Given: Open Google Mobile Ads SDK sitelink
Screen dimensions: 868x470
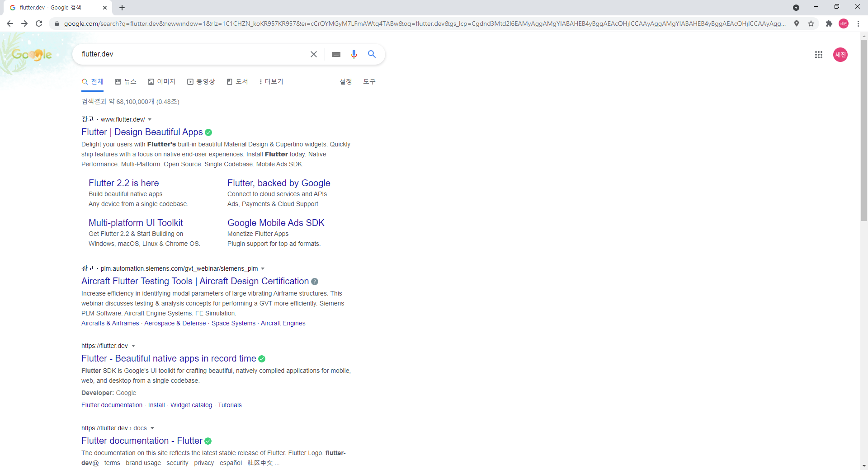Looking at the screenshot, I should [x=276, y=223].
